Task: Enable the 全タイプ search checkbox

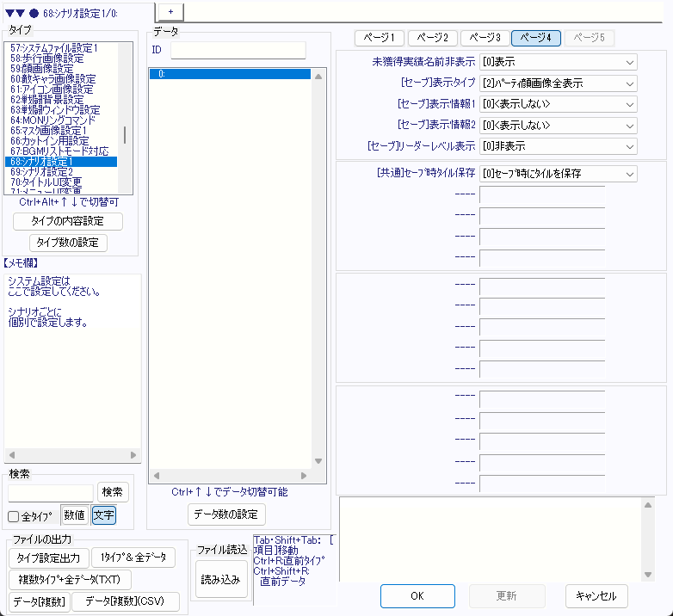Action: click(14, 517)
